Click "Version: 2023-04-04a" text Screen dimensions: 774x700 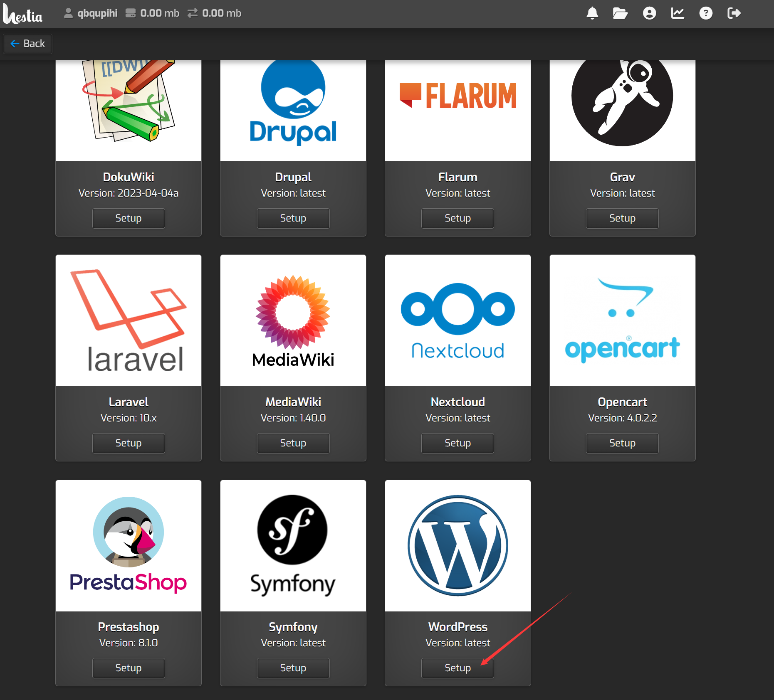point(129,193)
